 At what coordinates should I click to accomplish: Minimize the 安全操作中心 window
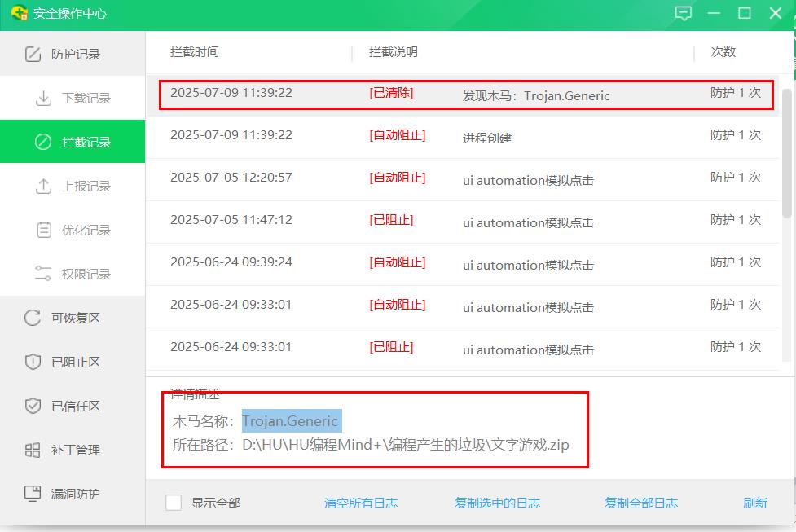tap(715, 13)
